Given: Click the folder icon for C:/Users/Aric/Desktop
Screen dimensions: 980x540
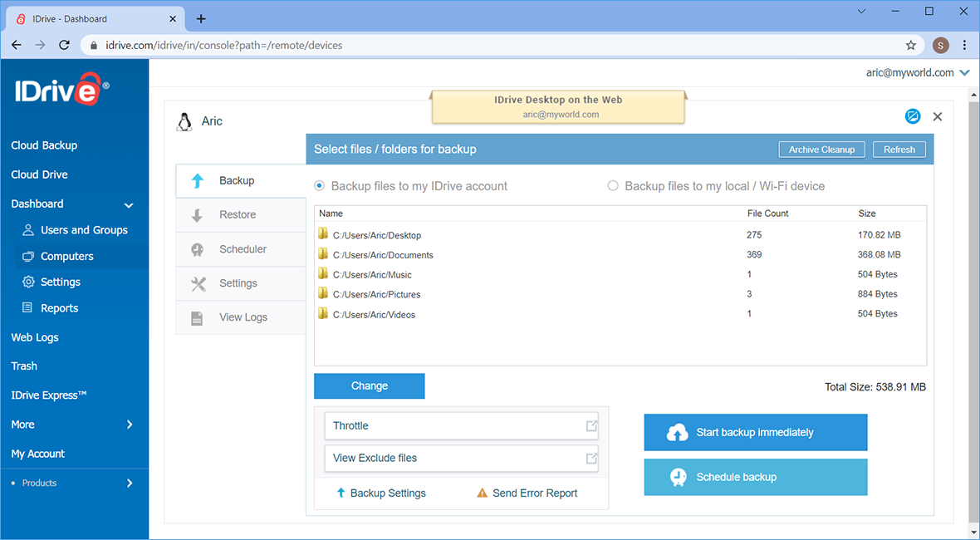Looking at the screenshot, I should coord(323,234).
